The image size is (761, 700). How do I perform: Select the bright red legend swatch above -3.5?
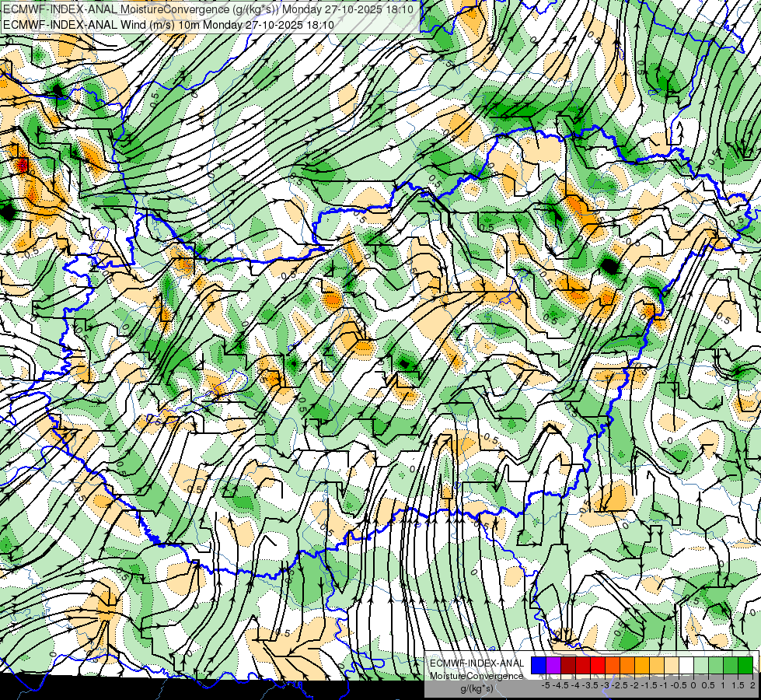tap(598, 665)
